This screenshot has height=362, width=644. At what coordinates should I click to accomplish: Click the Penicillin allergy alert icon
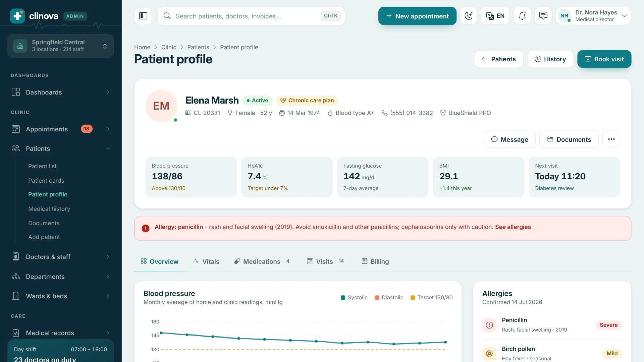pos(489,325)
